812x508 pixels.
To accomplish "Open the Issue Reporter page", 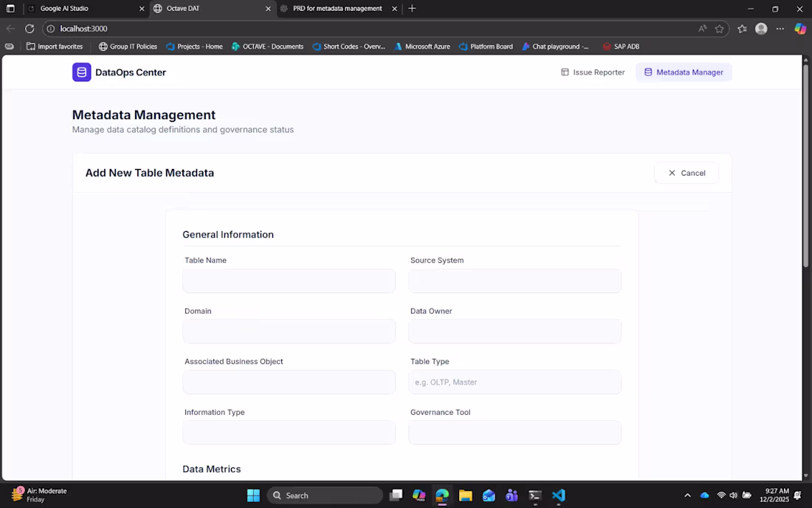I will tap(593, 72).
